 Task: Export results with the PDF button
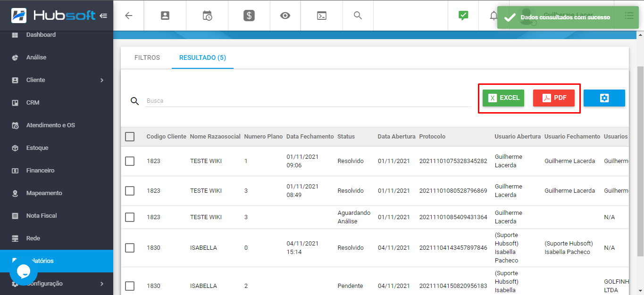[554, 98]
